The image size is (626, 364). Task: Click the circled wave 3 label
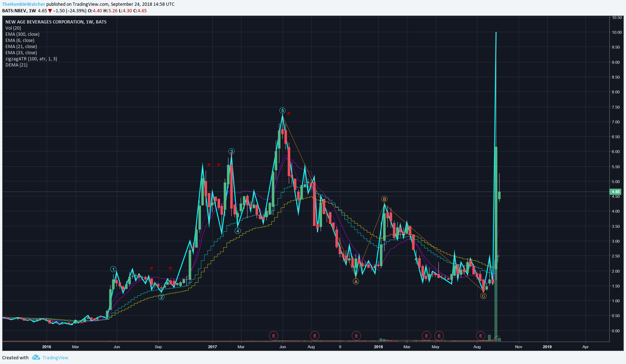click(x=232, y=151)
